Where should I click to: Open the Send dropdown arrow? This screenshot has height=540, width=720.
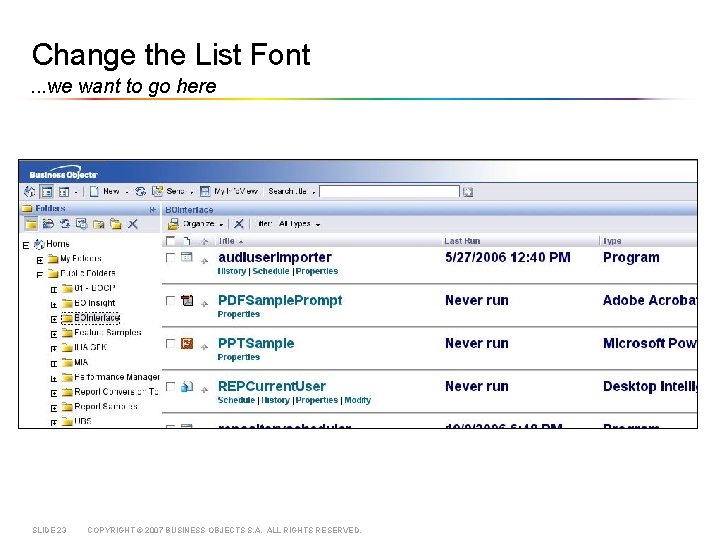(191, 192)
